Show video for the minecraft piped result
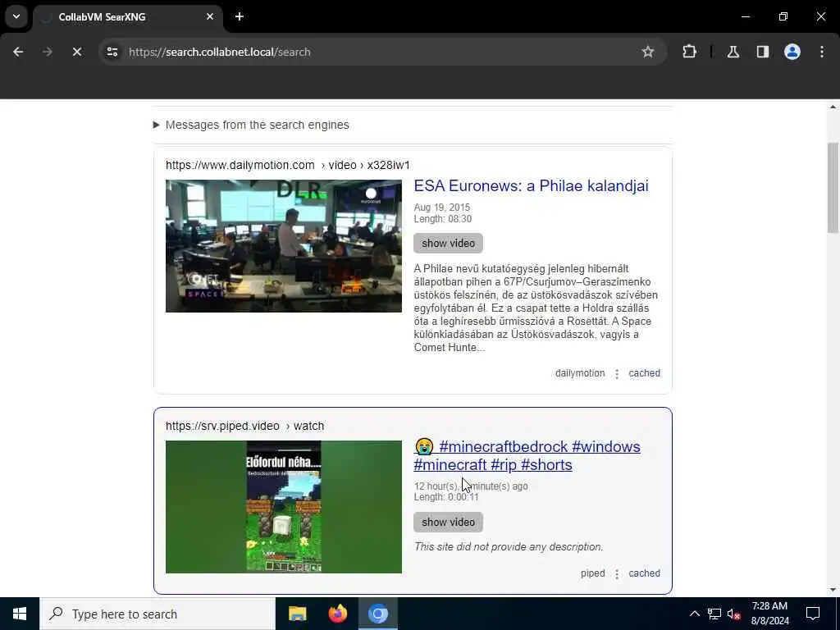The height and width of the screenshot is (630, 840). click(448, 523)
